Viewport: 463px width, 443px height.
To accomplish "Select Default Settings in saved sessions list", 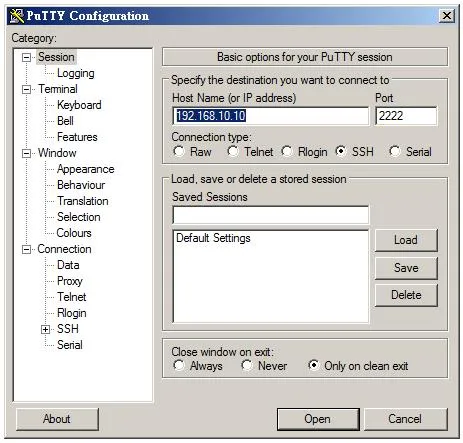I will [213, 238].
